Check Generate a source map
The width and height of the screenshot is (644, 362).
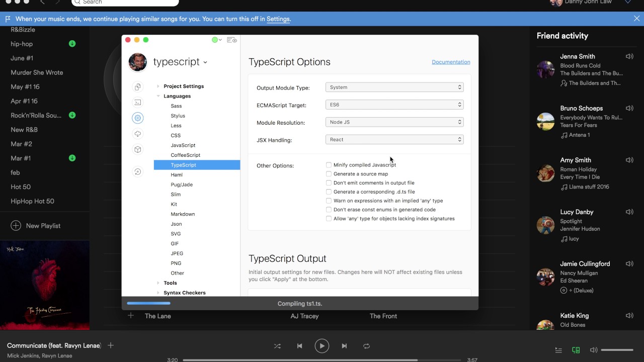[329, 174]
